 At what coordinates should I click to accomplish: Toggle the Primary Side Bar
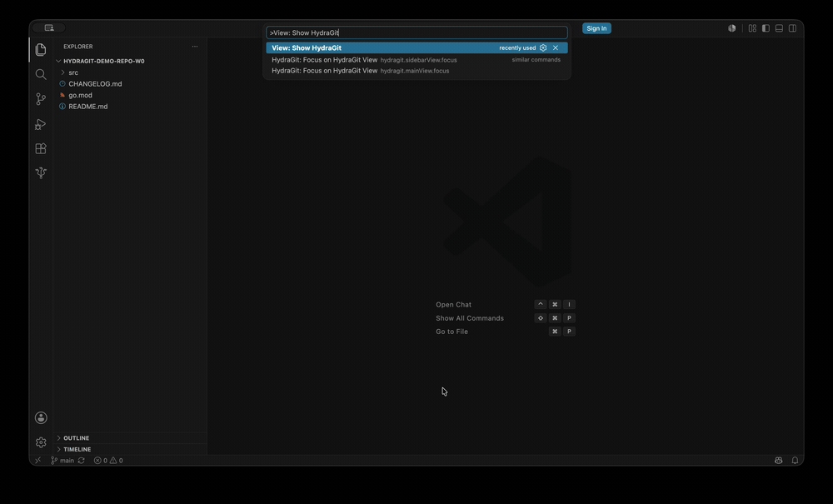(x=766, y=28)
